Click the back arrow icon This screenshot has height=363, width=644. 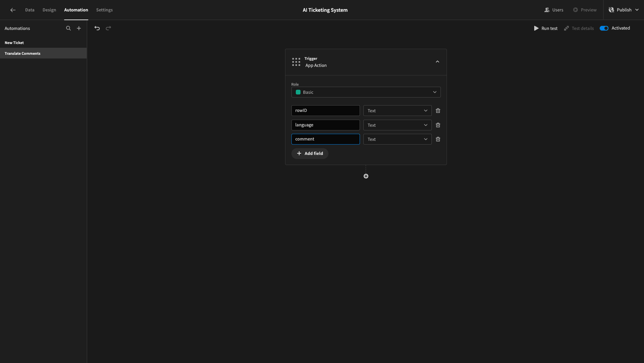click(13, 10)
